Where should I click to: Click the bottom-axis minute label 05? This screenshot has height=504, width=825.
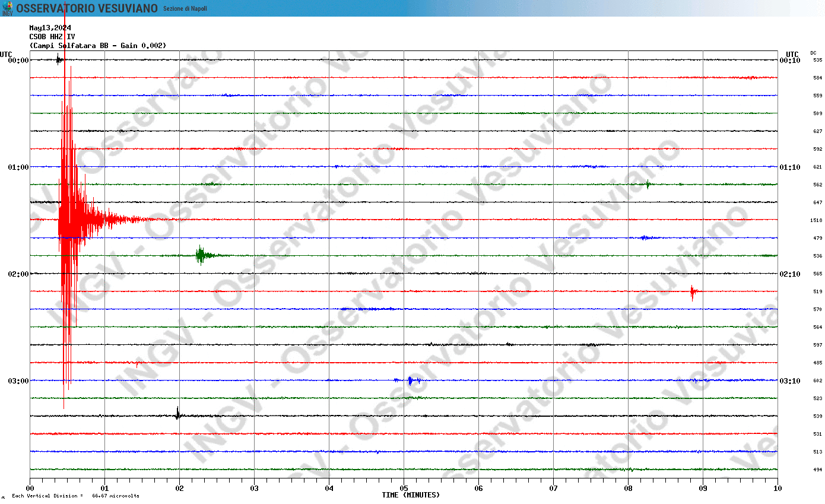pos(404,489)
